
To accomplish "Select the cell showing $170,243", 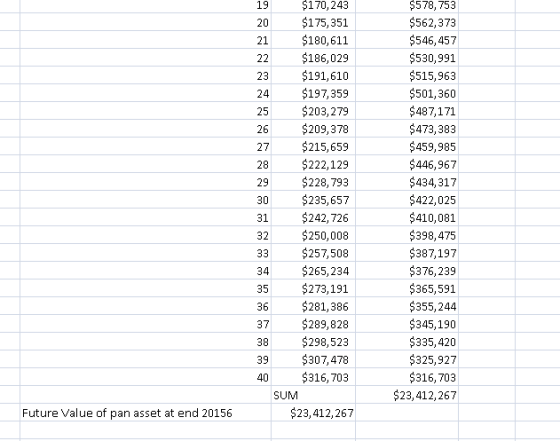I will (x=314, y=5).
